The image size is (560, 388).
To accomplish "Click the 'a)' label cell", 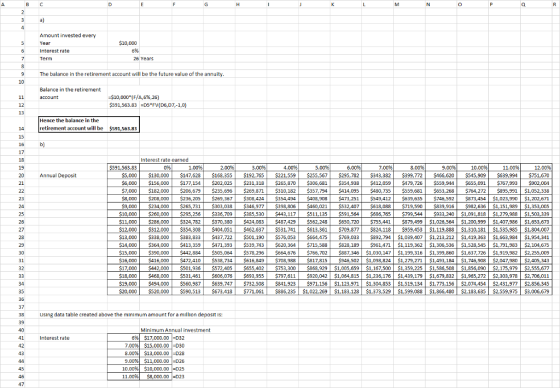I will 42,20.
